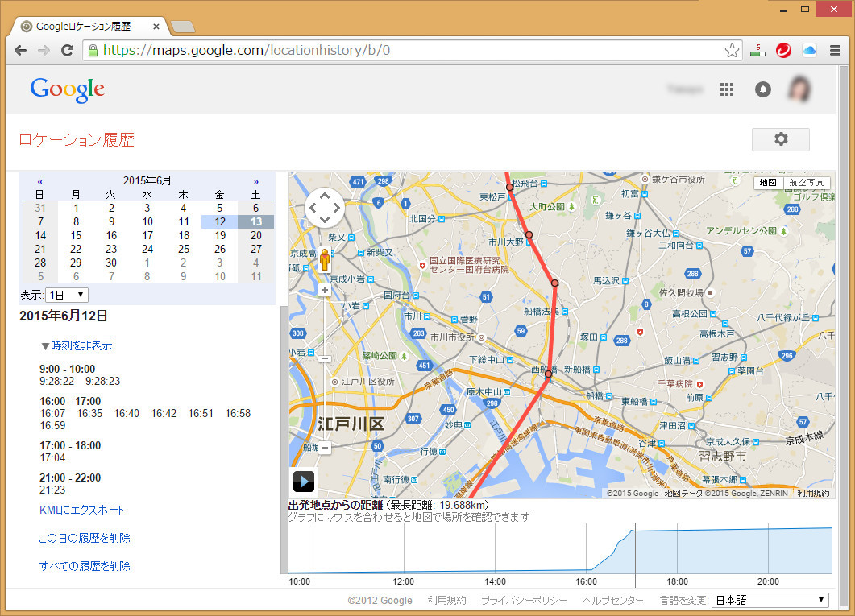Select June 12 in calendar

click(220, 221)
